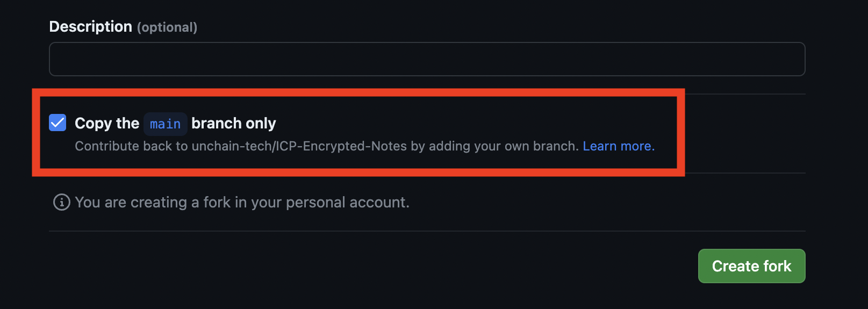The width and height of the screenshot is (868, 309).
Task: Open the Learn more link
Action: coord(619,146)
